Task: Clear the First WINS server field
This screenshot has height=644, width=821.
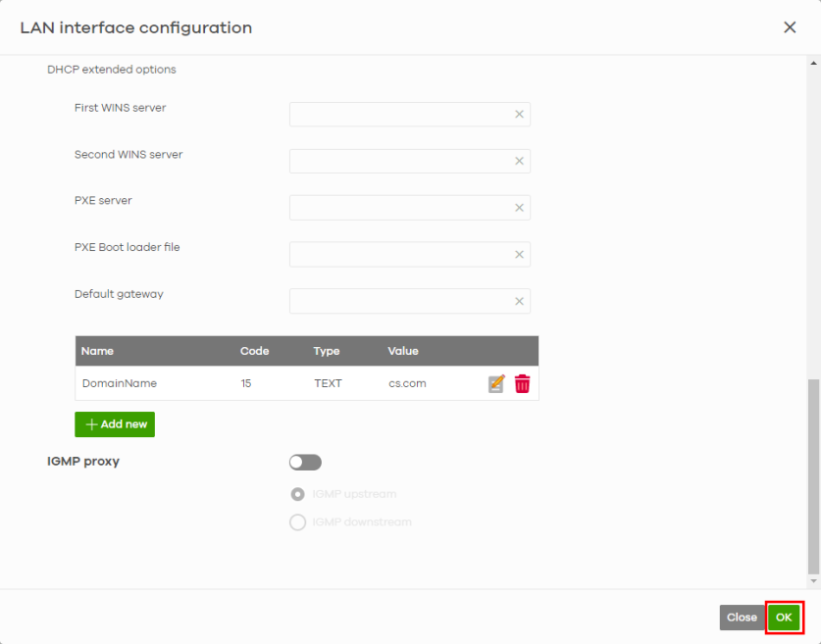Action: point(519,115)
